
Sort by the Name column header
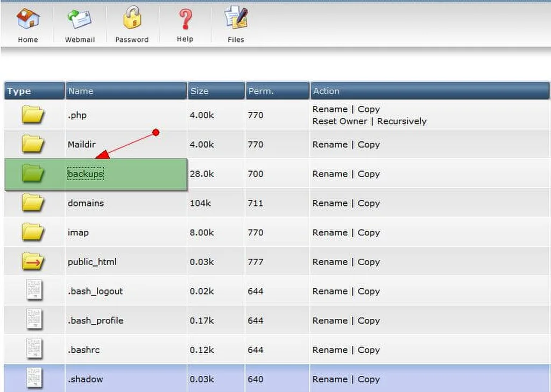[126, 91]
